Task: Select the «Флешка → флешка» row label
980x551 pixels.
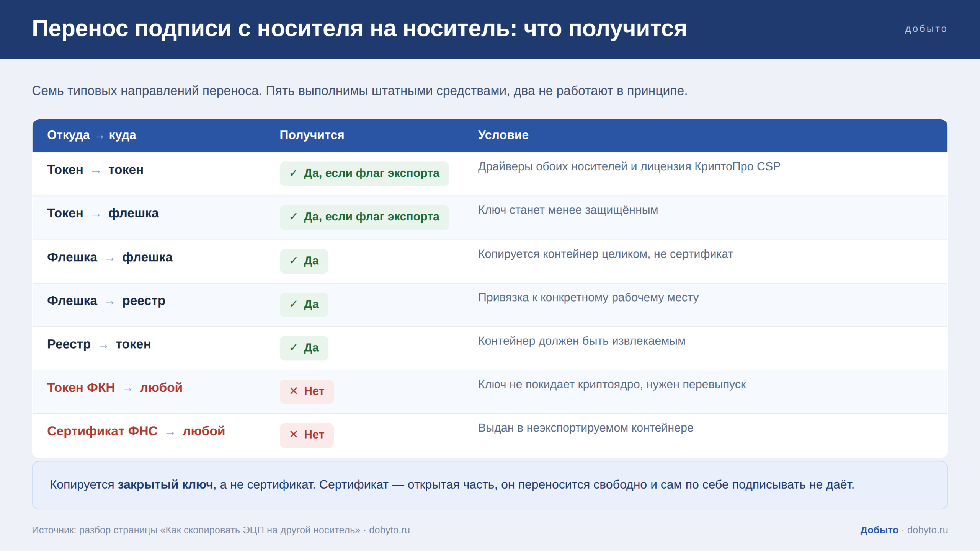Action: pos(110,258)
